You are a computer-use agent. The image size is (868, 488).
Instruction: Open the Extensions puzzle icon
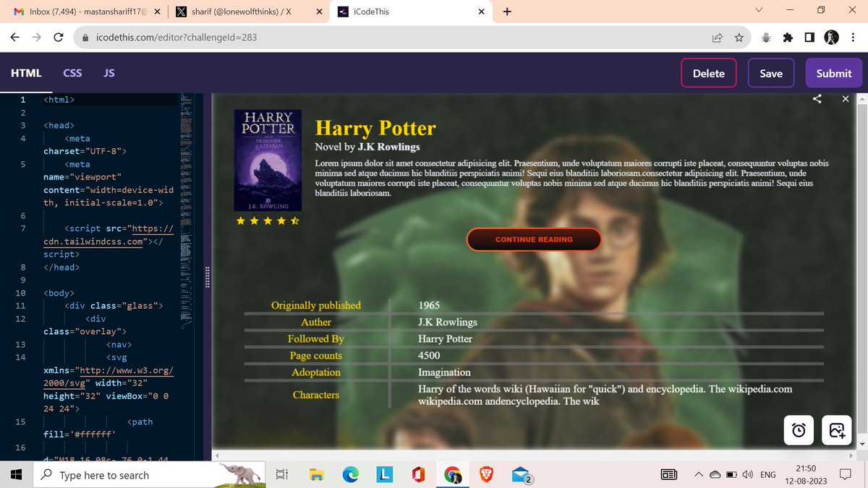(x=788, y=38)
